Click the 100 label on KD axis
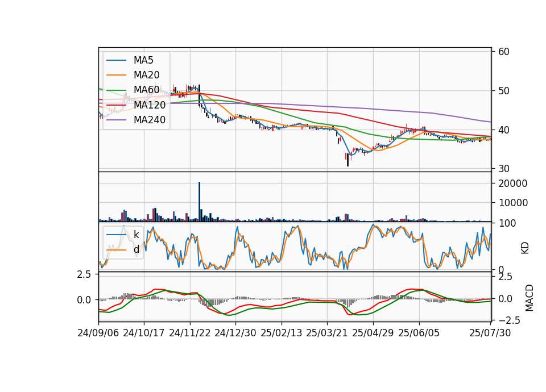The height and width of the screenshot is (392, 546). [507, 223]
